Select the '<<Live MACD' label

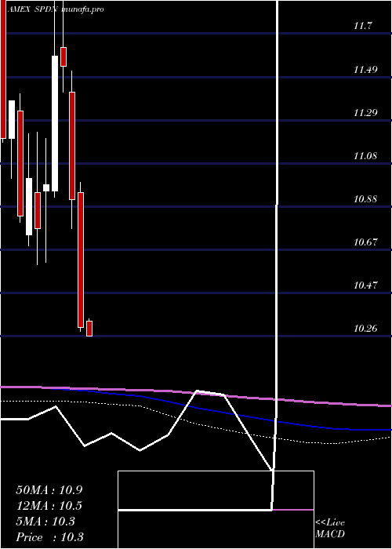pos(330,529)
